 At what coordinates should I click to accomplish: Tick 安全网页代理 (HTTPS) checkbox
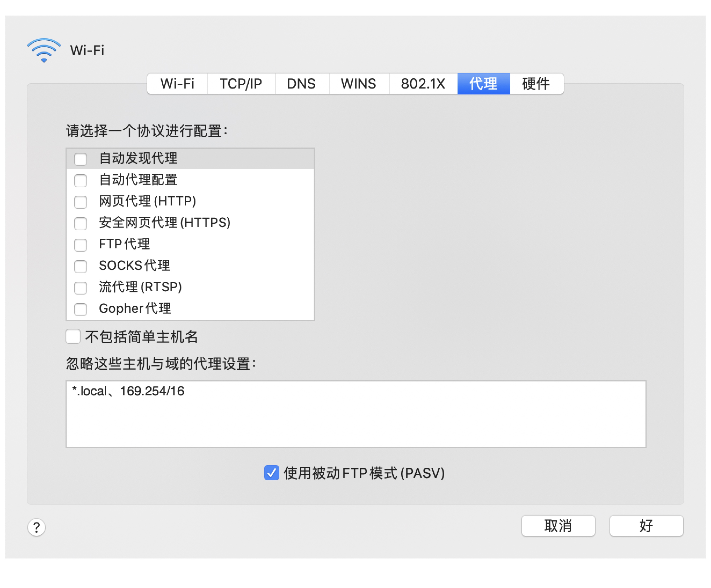click(x=81, y=223)
